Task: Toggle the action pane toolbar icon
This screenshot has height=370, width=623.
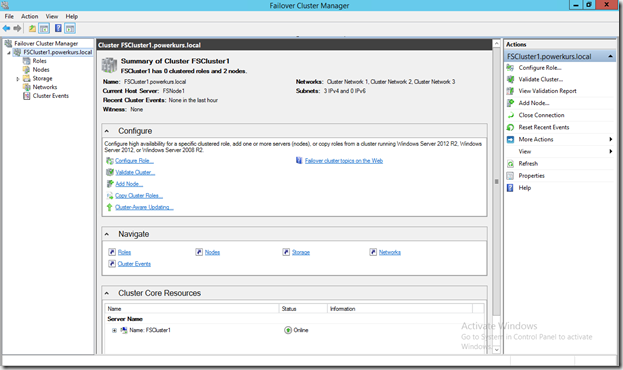Action: coord(70,28)
